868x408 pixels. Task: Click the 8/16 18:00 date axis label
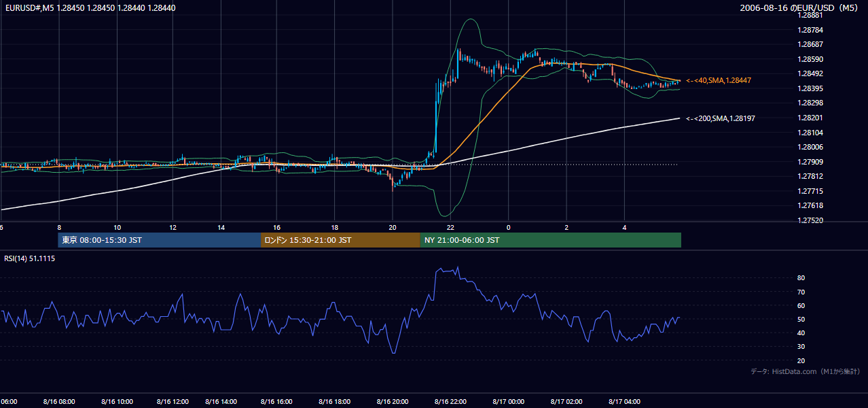(334, 402)
